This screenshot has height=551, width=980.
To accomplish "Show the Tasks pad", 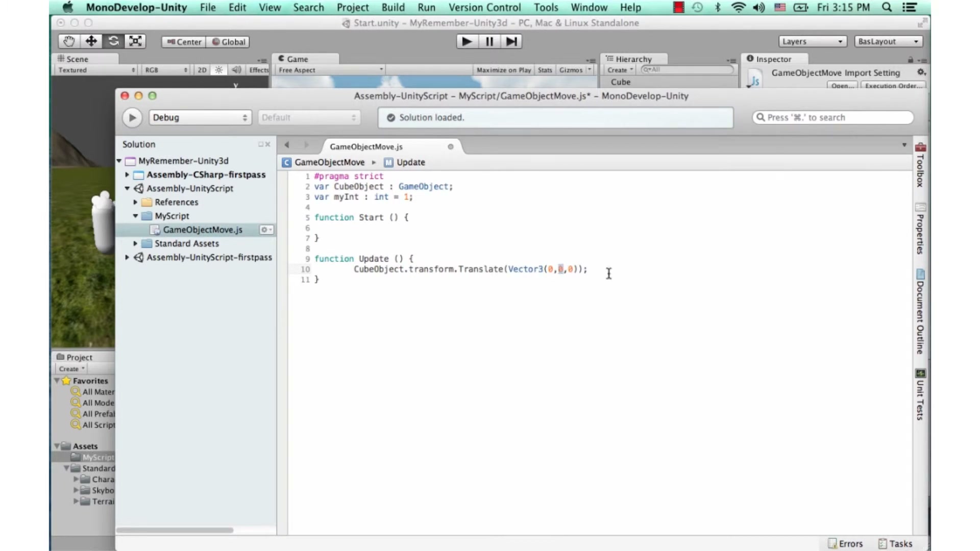I will point(895,544).
